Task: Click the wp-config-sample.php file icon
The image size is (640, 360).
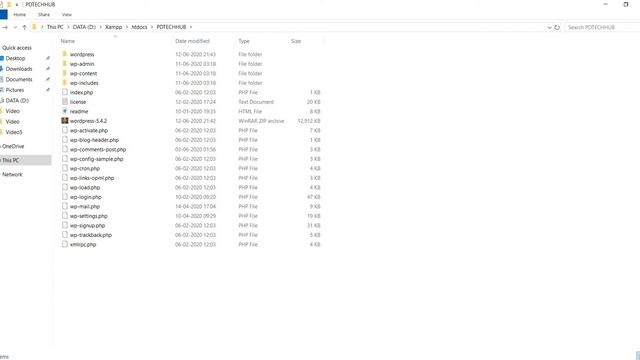Action: 64,159
